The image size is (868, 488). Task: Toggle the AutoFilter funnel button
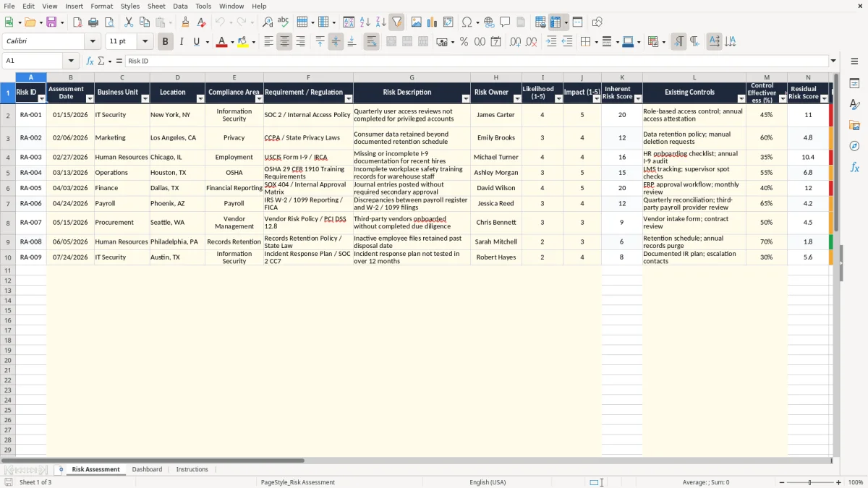[x=397, y=22]
